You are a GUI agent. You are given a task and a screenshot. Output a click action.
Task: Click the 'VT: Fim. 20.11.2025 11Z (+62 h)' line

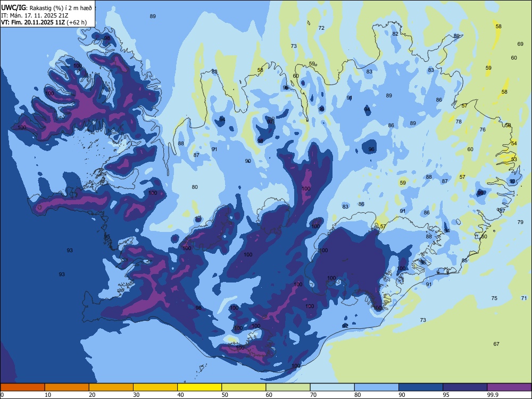pos(44,22)
